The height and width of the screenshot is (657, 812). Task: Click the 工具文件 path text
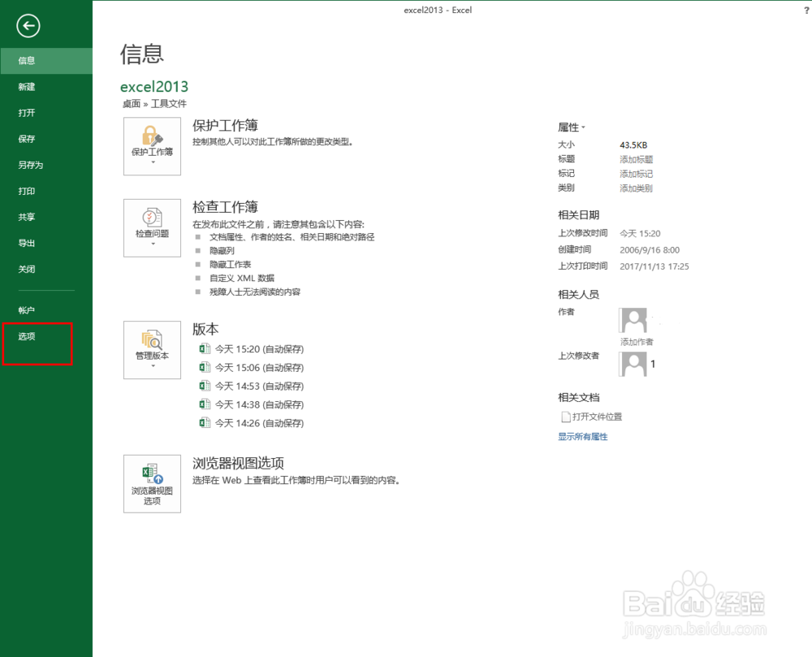(x=169, y=104)
